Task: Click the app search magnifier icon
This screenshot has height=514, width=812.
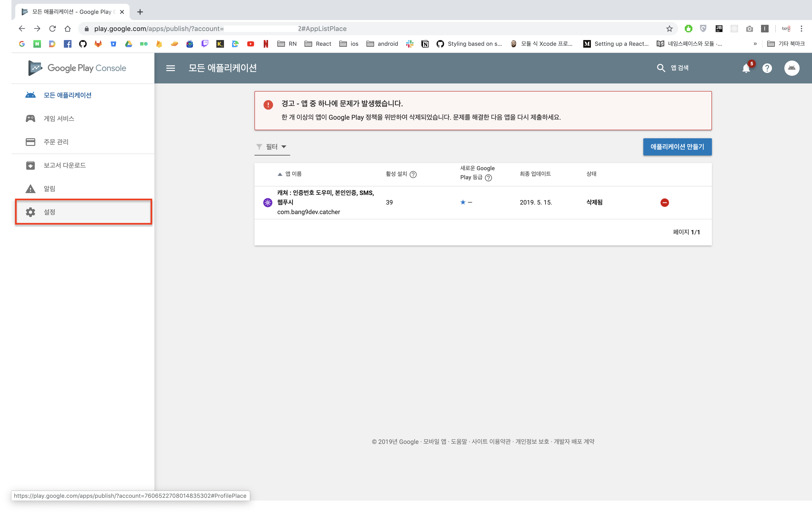Action: 661,68
